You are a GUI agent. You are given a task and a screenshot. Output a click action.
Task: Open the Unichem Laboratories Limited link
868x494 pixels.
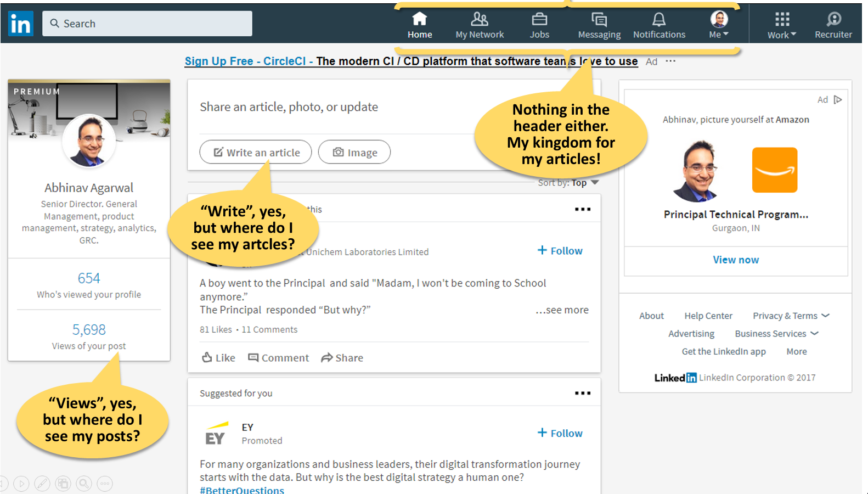(367, 252)
